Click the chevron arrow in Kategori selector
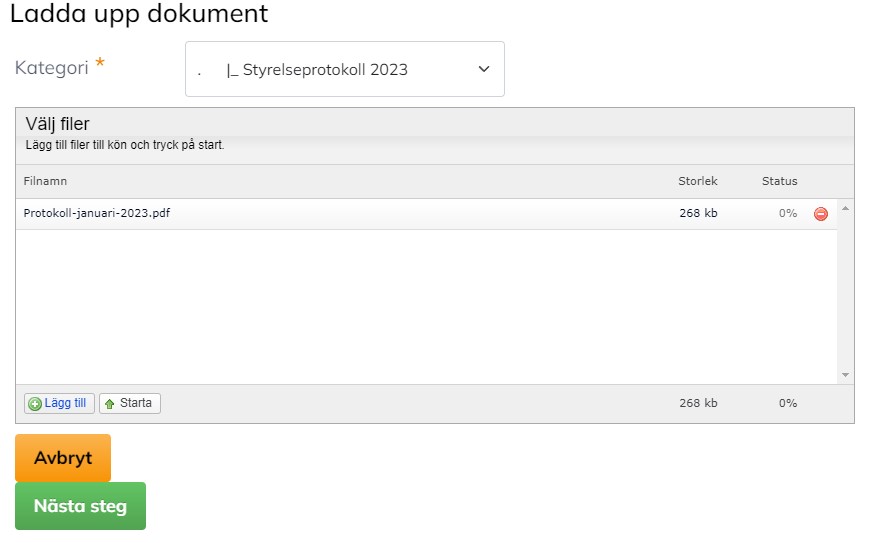 [484, 69]
